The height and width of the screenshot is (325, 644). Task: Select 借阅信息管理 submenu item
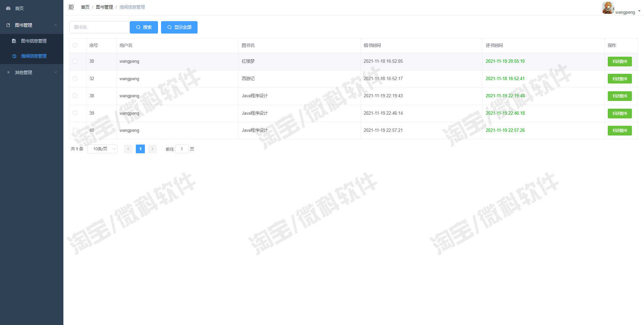coord(32,56)
